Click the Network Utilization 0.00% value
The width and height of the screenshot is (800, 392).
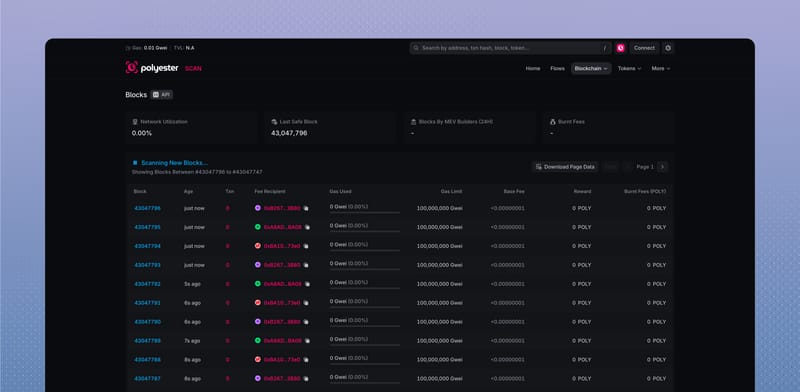(x=142, y=133)
